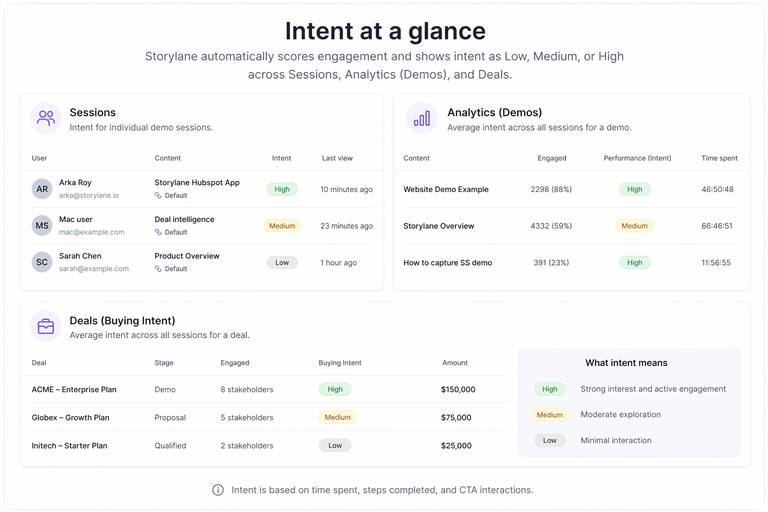The width and height of the screenshot is (768, 512).
Task: Click the $150,000 deal amount
Action: [x=458, y=390]
